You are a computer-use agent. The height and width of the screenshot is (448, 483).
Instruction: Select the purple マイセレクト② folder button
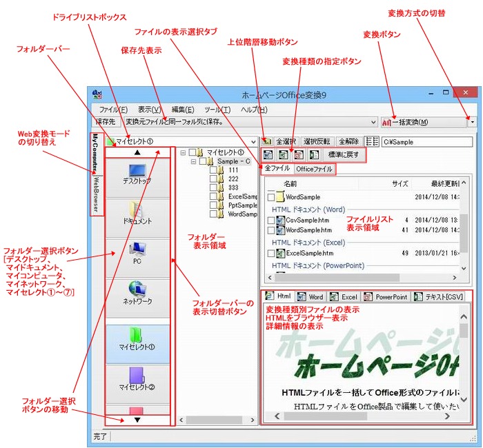coord(137,384)
